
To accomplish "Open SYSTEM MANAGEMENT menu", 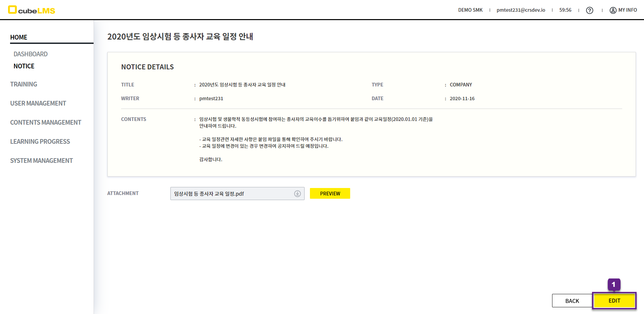I will coord(41,161).
